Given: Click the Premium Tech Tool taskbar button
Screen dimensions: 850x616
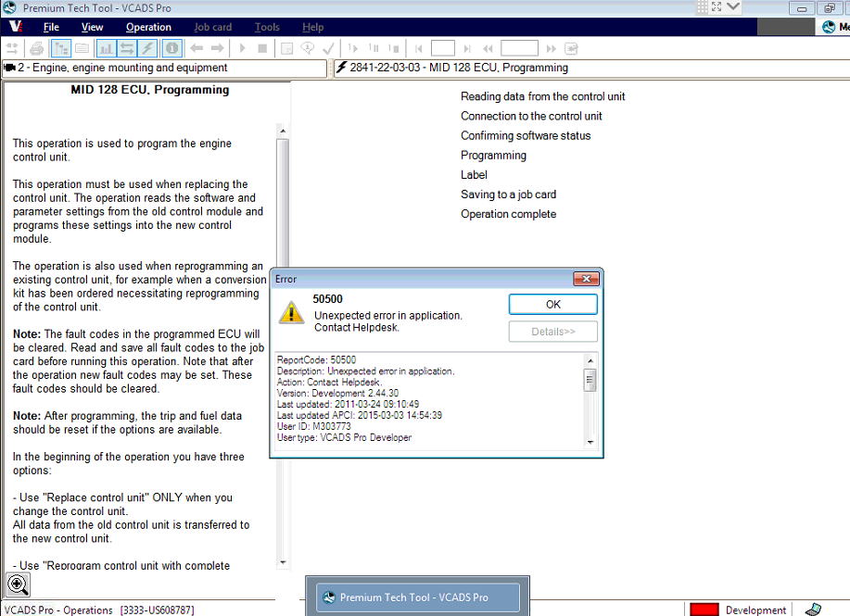Looking at the screenshot, I should (417, 597).
